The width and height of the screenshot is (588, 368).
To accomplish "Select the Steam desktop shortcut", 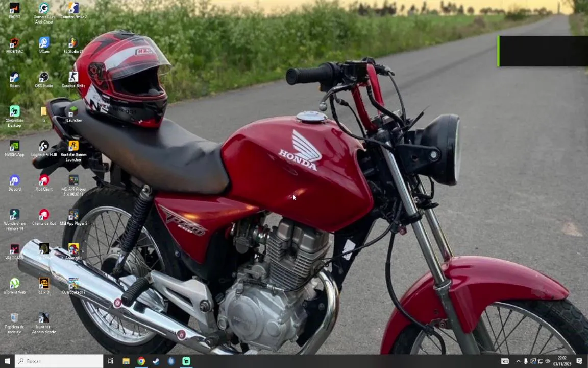I will [14, 80].
